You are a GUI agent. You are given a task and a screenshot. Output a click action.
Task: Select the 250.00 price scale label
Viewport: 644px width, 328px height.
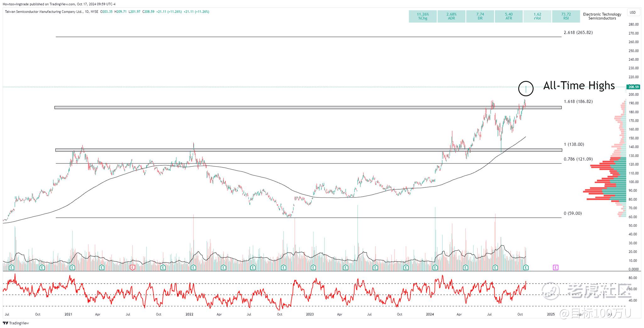coord(633,51)
